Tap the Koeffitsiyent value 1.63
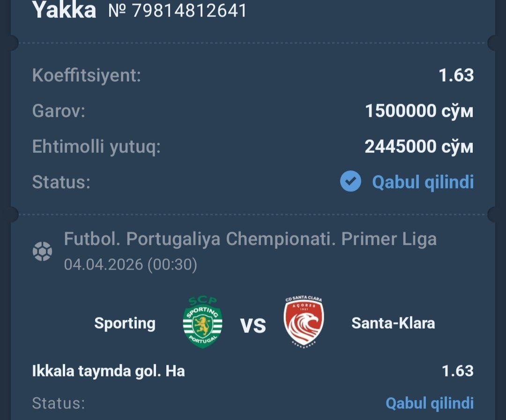Screen dimensions: 506x420 pos(456,75)
